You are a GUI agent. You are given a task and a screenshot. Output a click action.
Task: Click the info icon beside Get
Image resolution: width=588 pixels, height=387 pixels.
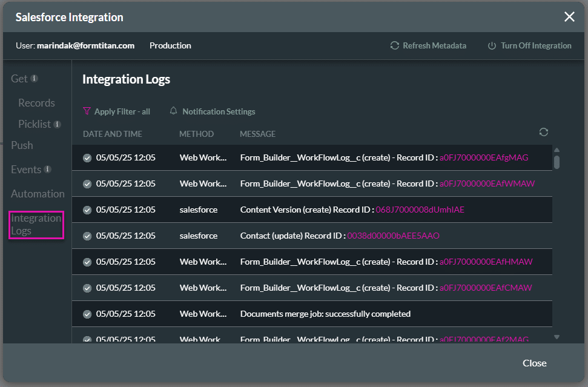click(x=34, y=78)
